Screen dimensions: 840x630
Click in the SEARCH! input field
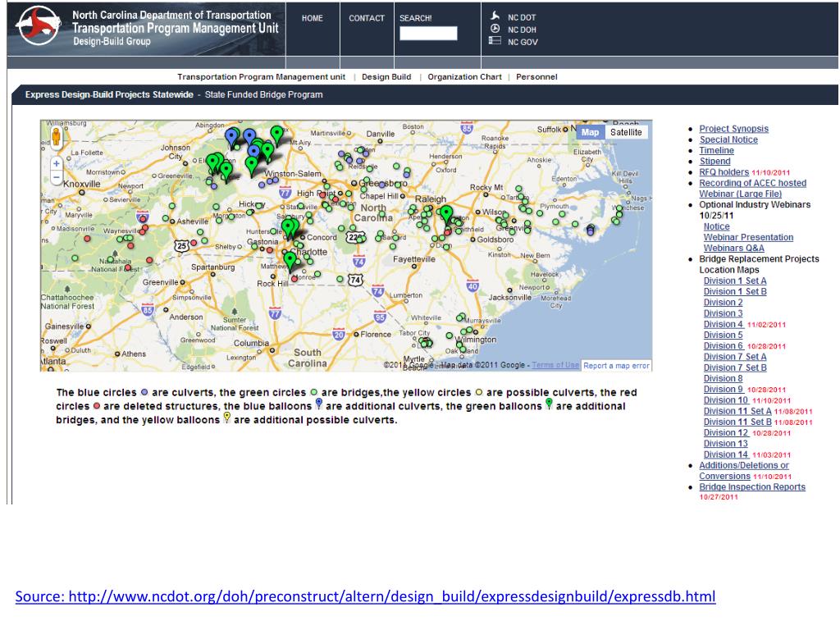pyautogui.click(x=428, y=34)
